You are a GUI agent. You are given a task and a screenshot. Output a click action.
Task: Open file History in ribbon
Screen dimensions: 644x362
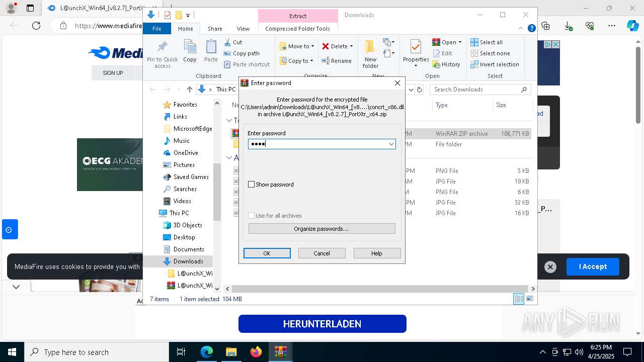pos(446,64)
